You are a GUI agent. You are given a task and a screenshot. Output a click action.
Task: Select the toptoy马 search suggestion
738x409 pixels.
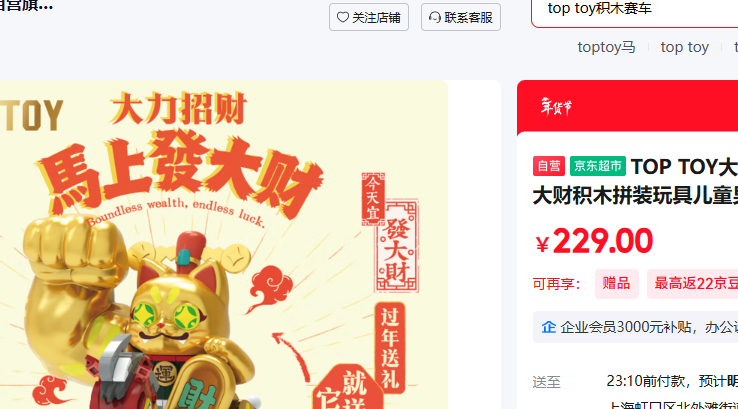[x=606, y=47]
